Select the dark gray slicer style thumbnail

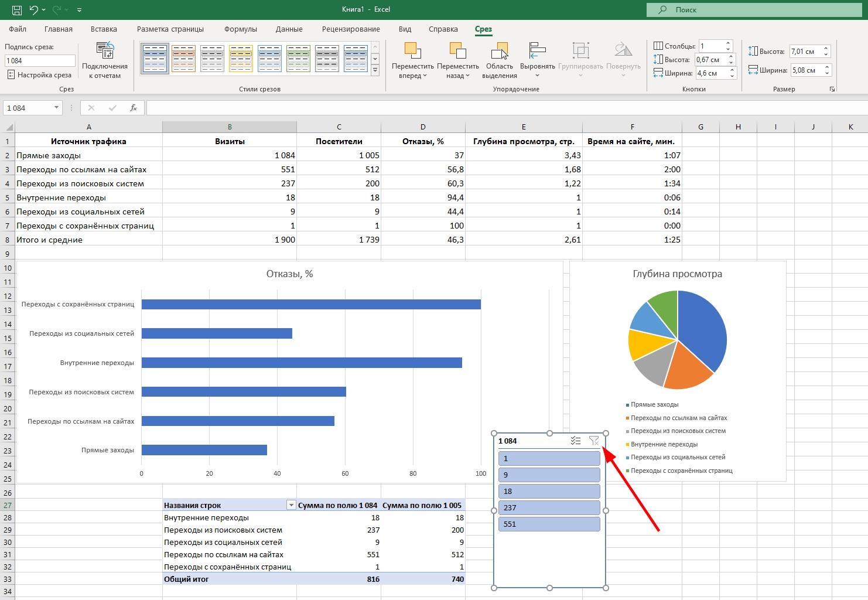[x=327, y=58]
